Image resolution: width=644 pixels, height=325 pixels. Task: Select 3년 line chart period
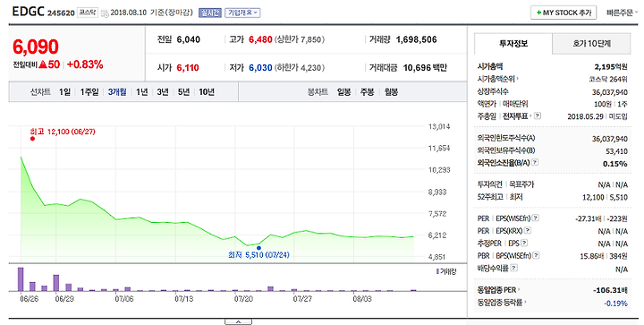(x=163, y=92)
